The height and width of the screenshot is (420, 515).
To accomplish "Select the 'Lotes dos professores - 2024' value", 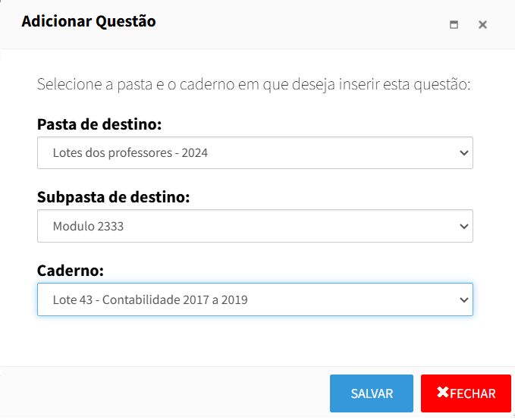I will (130, 152).
